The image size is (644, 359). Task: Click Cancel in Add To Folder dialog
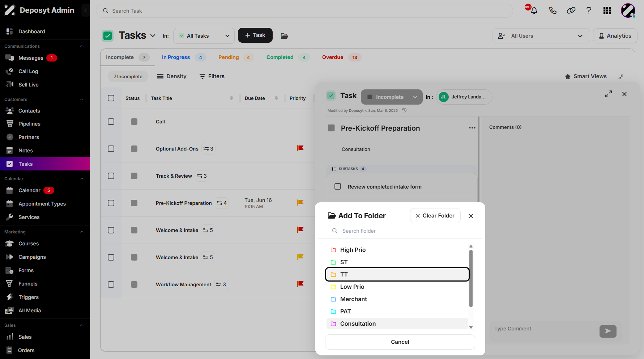click(400, 342)
